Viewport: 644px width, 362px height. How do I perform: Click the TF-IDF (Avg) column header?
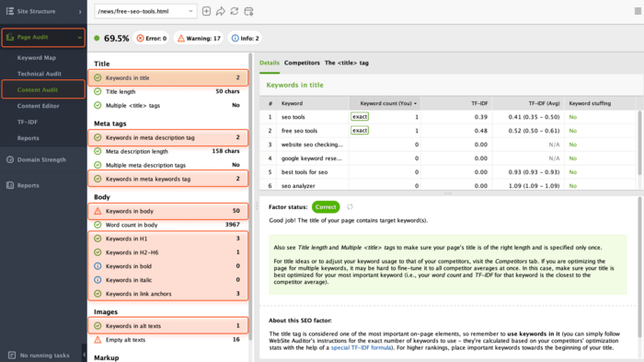click(x=528, y=103)
